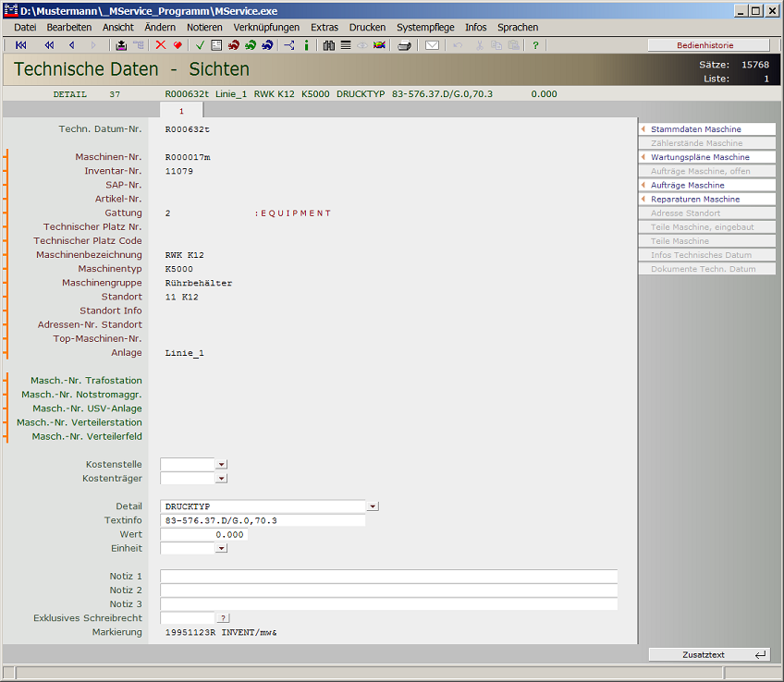Open the Kostenstelle dropdown
This screenshot has width=784, height=682.
[221, 465]
